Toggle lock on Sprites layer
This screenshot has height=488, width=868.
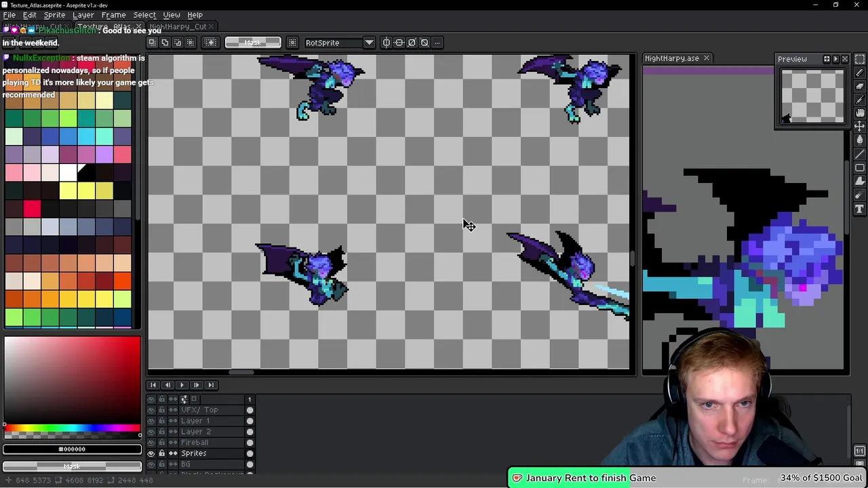161,453
